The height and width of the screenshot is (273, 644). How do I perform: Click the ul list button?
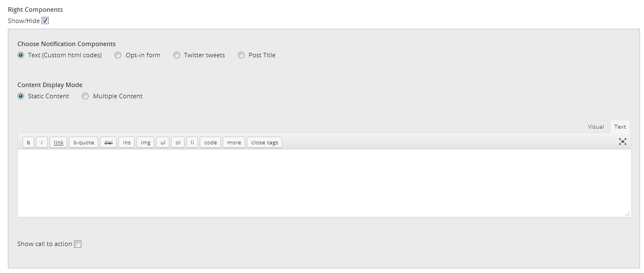tap(163, 142)
